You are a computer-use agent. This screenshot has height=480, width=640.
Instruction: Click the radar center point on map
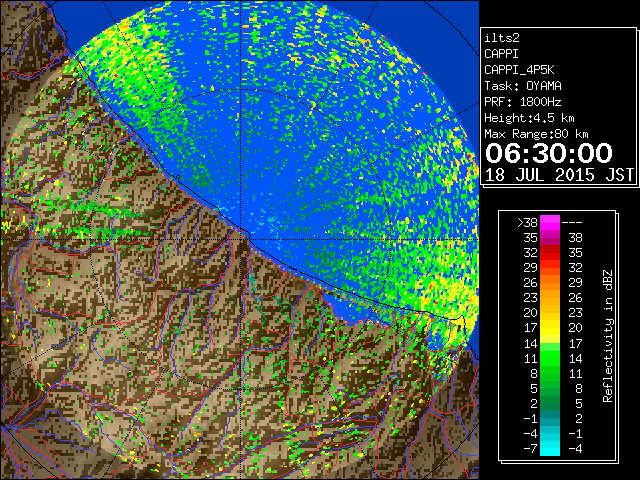[241, 239]
